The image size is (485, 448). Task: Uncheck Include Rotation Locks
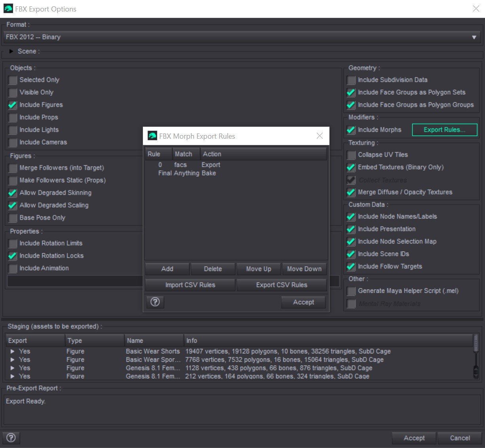click(x=13, y=256)
